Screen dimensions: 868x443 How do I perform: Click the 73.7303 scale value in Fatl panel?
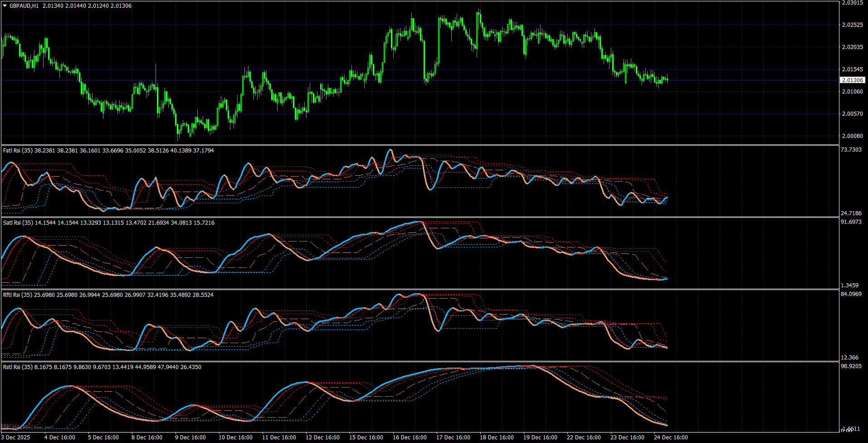(x=851, y=150)
